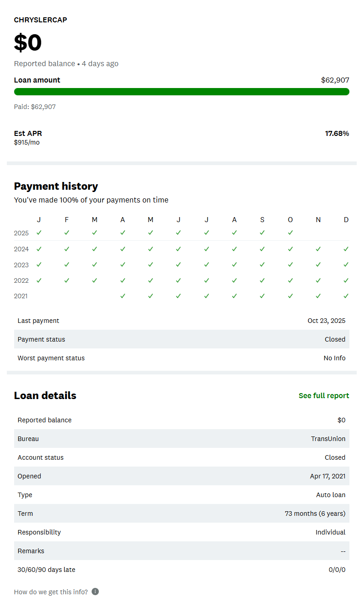Click the 17.68% Est APR value
This screenshot has height=597, width=364.
337,134
